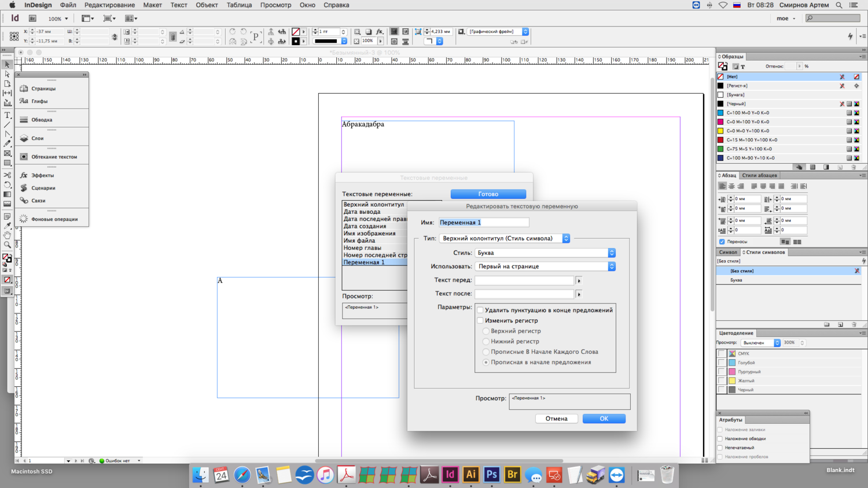This screenshot has height=488, width=868.
Task: Toggle the Hyphenate checkbox in Paragraph panel
Action: pos(722,242)
